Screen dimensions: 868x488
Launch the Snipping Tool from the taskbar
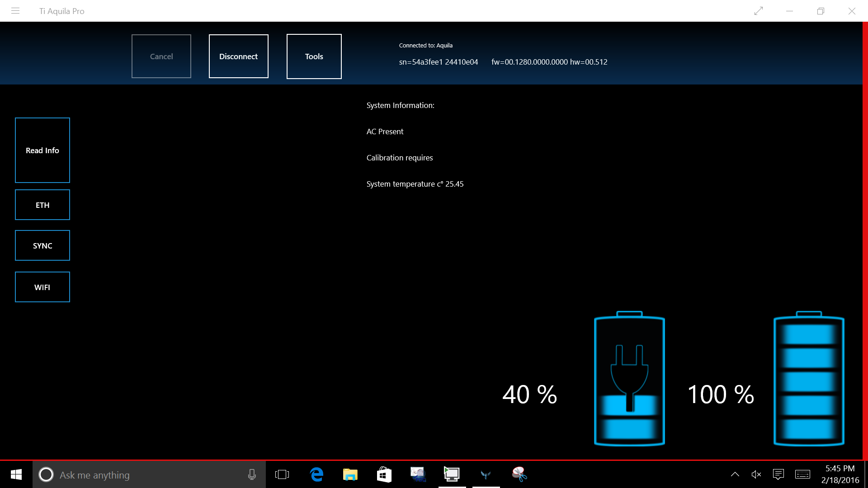519,474
